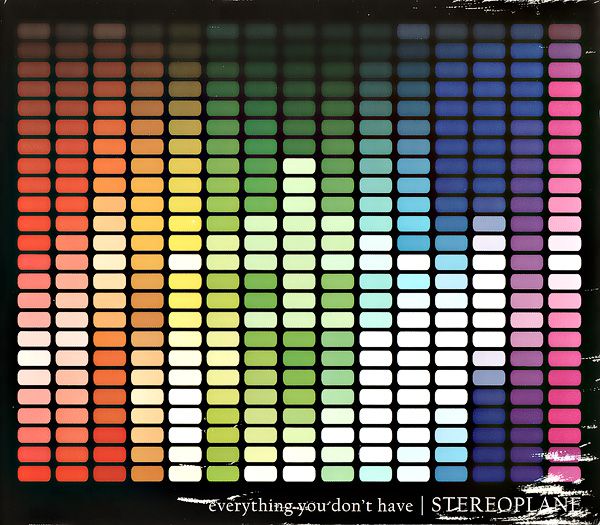Pick the bottom swatch of the fourth column

point(148,473)
